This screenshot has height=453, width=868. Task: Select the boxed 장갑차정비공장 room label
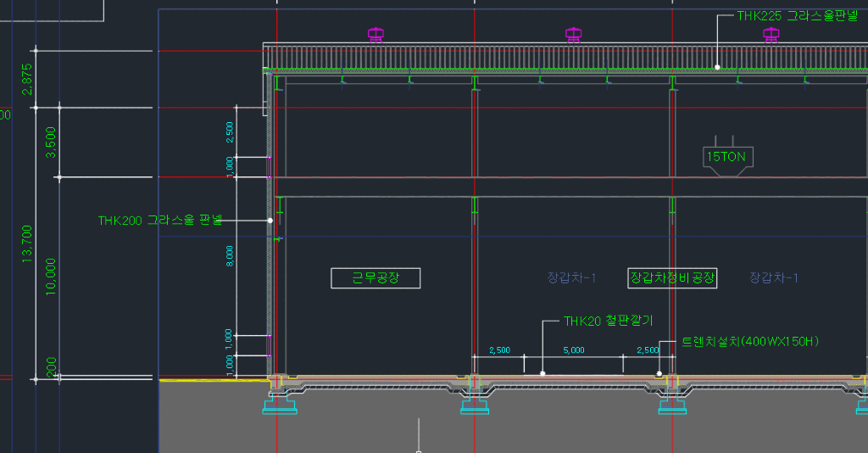(x=672, y=277)
